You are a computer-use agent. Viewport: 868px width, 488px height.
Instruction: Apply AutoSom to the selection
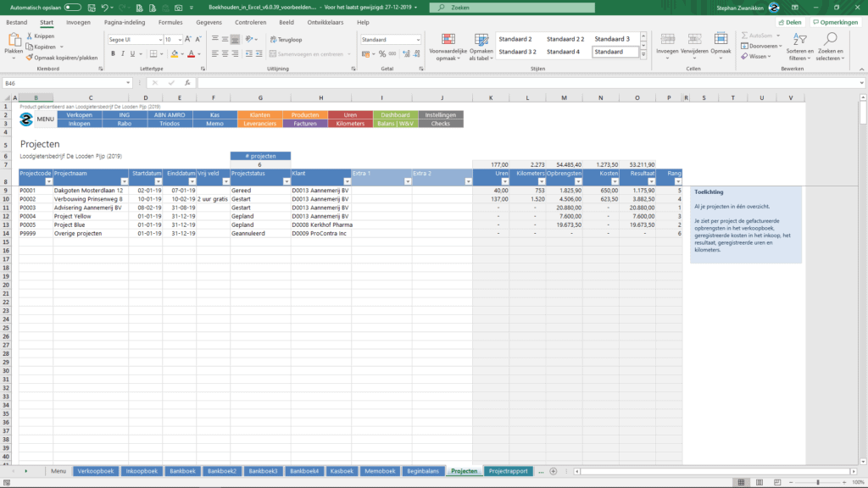(x=744, y=36)
